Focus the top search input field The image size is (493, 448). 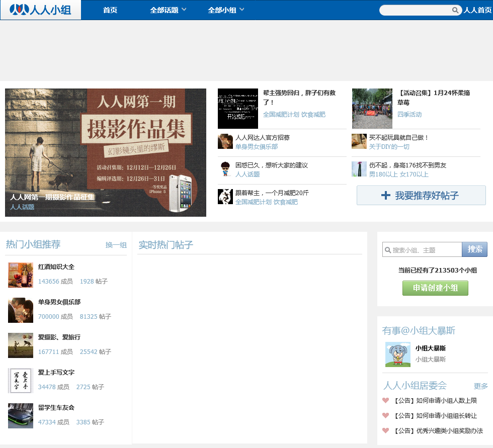click(x=416, y=10)
